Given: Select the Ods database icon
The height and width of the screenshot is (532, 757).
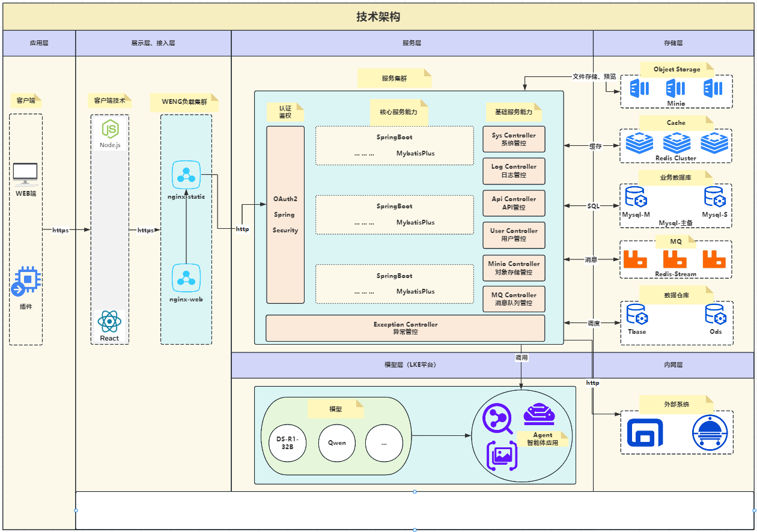Looking at the screenshot, I should [x=715, y=315].
